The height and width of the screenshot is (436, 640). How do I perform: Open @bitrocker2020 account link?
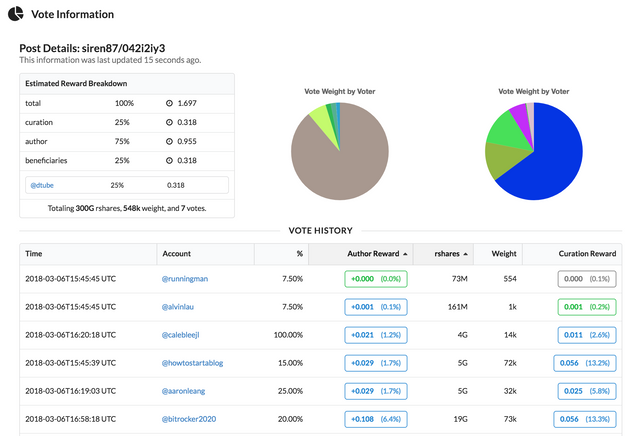[189, 419]
